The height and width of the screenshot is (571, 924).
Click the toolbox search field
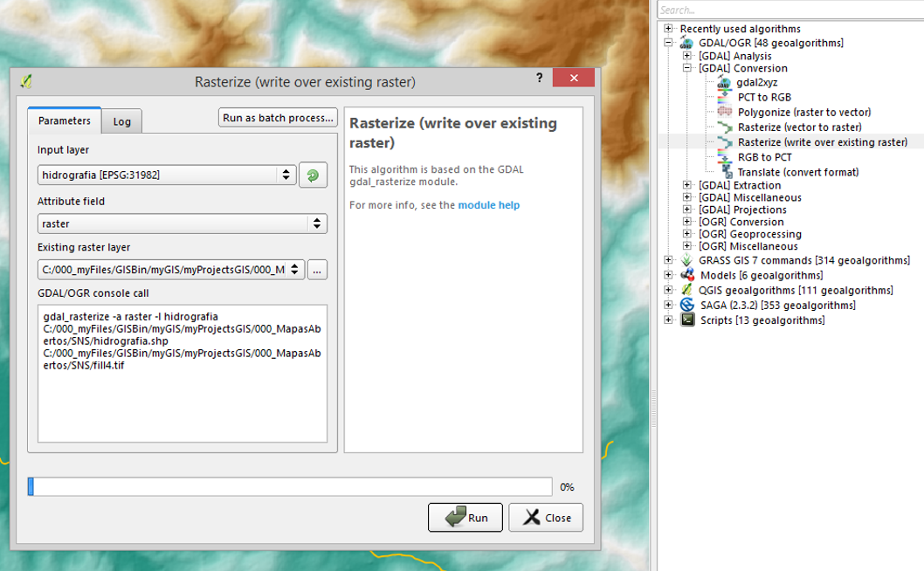(x=790, y=10)
